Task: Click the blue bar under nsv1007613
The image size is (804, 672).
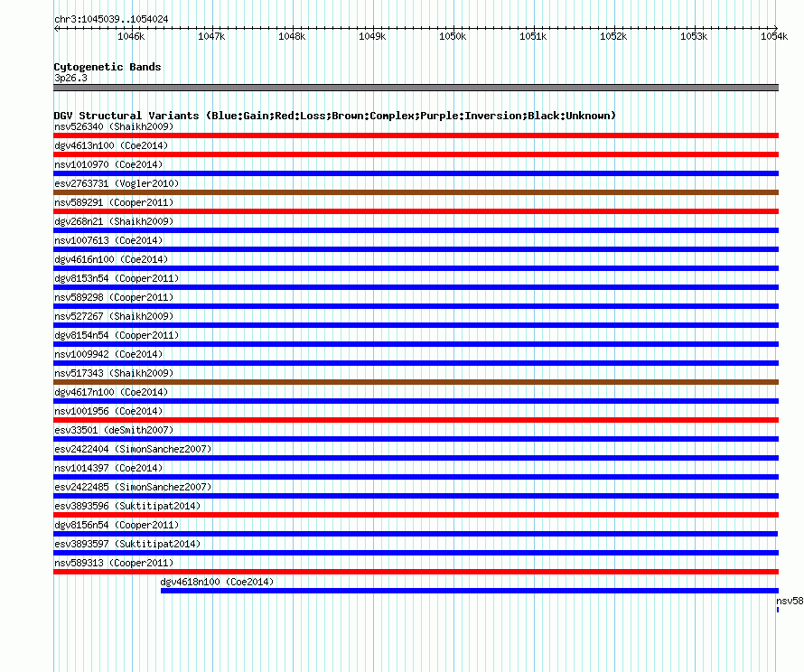Action: (416, 249)
